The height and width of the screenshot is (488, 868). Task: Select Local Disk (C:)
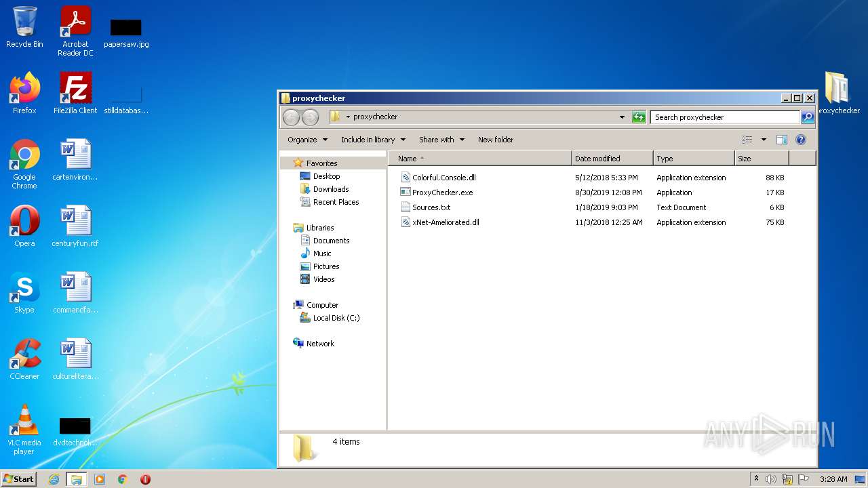[x=336, y=318]
